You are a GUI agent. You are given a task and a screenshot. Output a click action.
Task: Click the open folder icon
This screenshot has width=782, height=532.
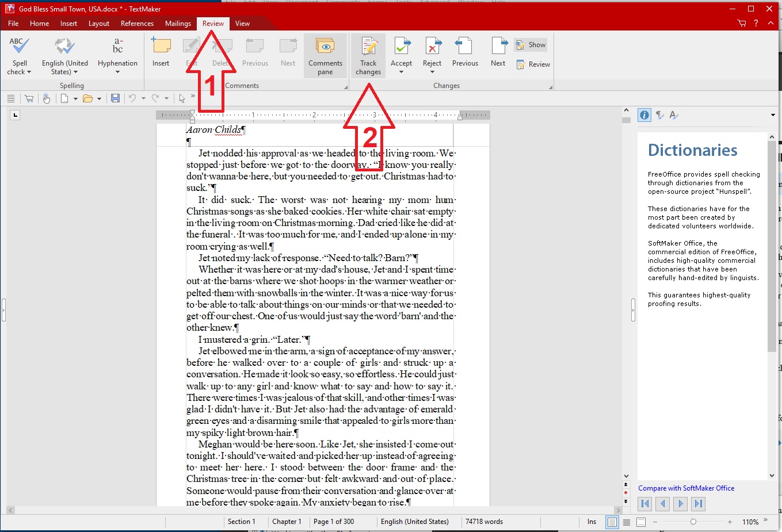[x=87, y=98]
